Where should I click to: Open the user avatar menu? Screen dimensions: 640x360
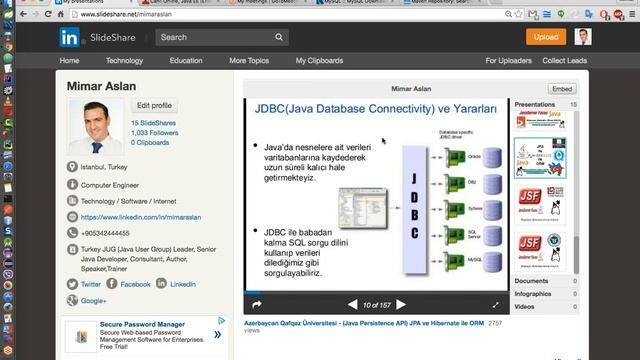[x=583, y=37]
